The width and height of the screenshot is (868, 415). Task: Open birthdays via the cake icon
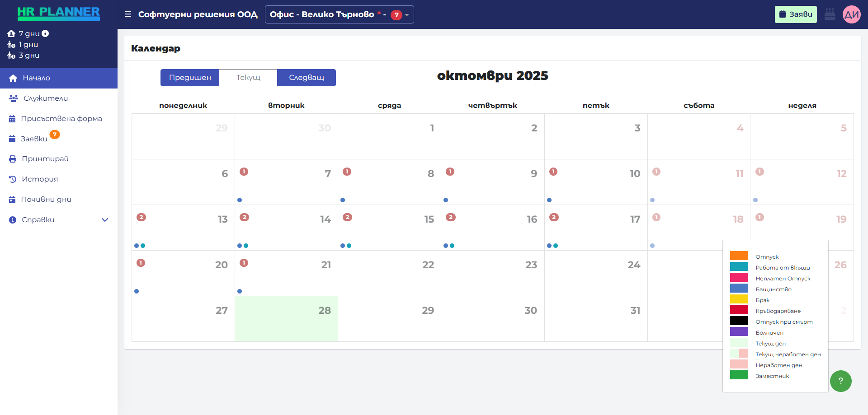[830, 14]
